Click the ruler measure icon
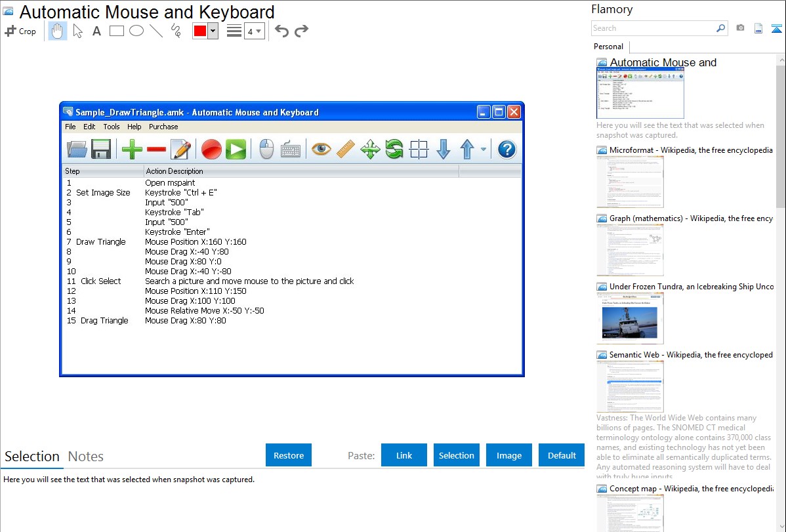This screenshot has width=786, height=532. pos(345,150)
